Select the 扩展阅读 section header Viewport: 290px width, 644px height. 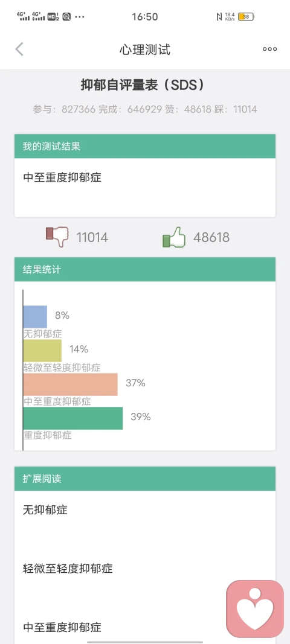click(145, 479)
